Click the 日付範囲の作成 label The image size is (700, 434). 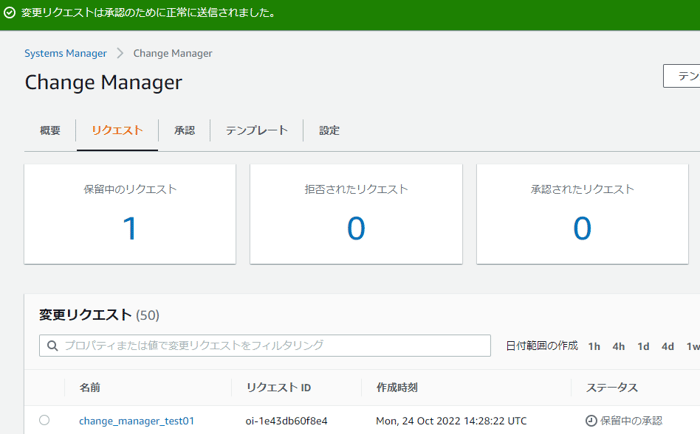(x=542, y=346)
